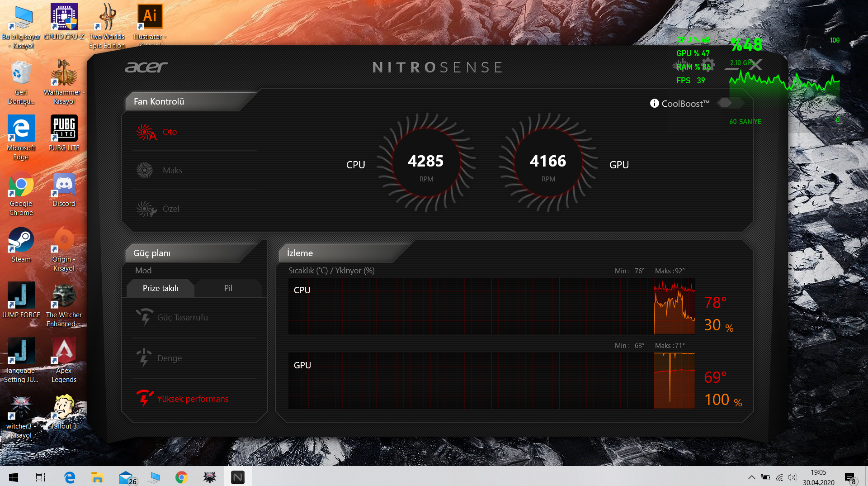This screenshot has height=486, width=868.
Task: Open the Windows Start menu
Action: point(14,477)
